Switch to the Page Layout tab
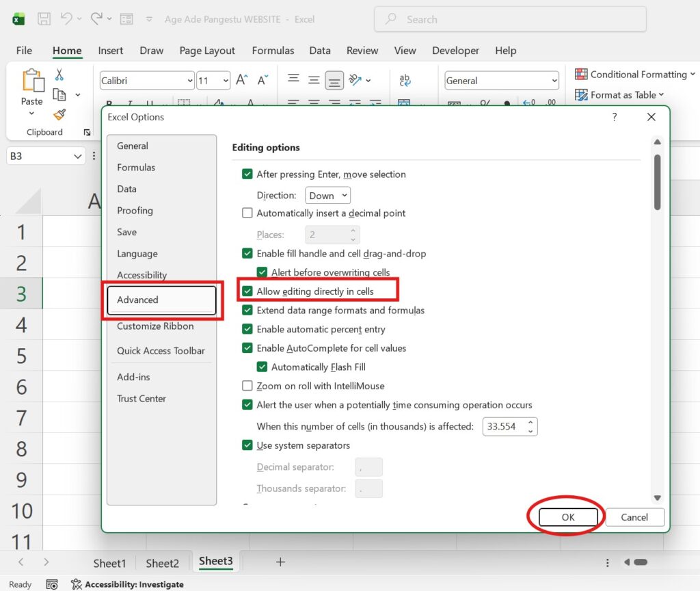The height and width of the screenshot is (591, 700). tap(207, 51)
